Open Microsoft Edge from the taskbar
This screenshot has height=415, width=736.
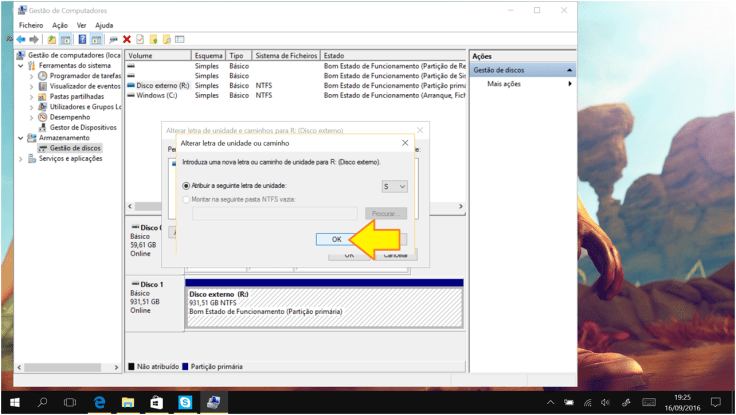click(x=100, y=402)
